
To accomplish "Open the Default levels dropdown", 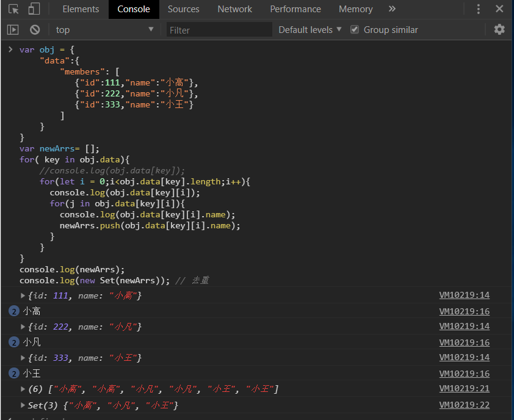I will pos(310,30).
